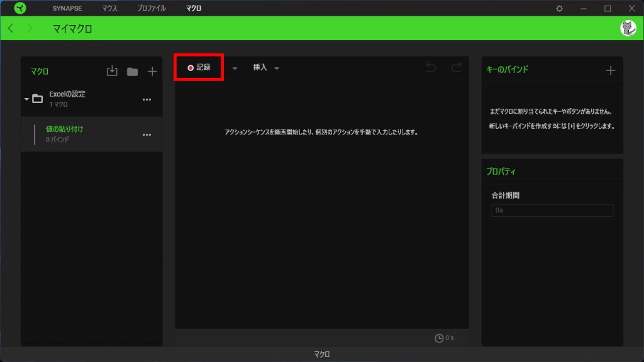The width and height of the screenshot is (644, 362).
Task: Click the キーのバインド header
Action: 508,69
